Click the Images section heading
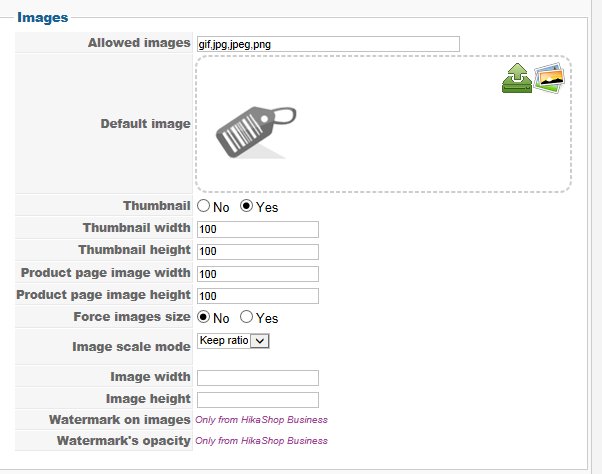This screenshot has width=602, height=474. [43, 18]
